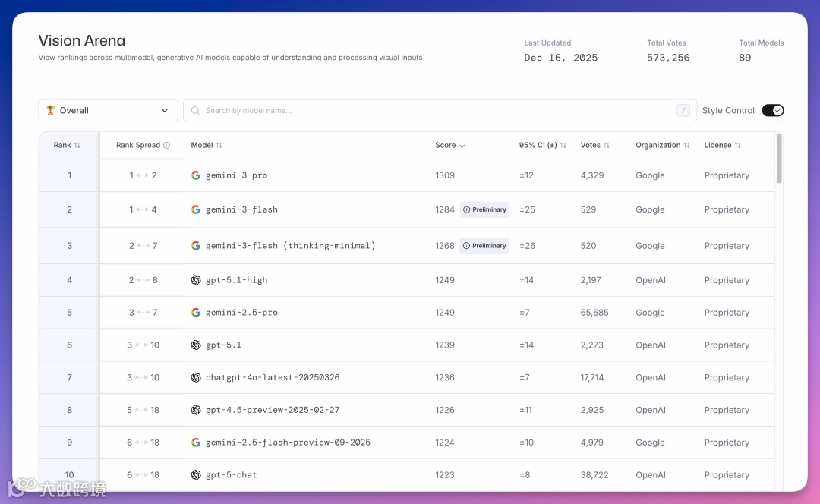Click the 95% CI column sort arrows

pyautogui.click(x=563, y=145)
